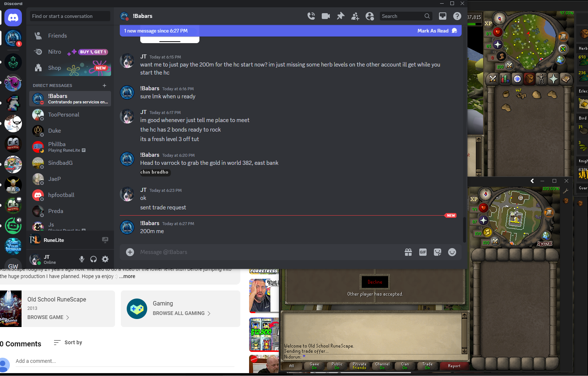Image resolution: width=588 pixels, height=376 pixels.
Task: Open Combat Options tab in top RuneLite
Action: (x=493, y=79)
